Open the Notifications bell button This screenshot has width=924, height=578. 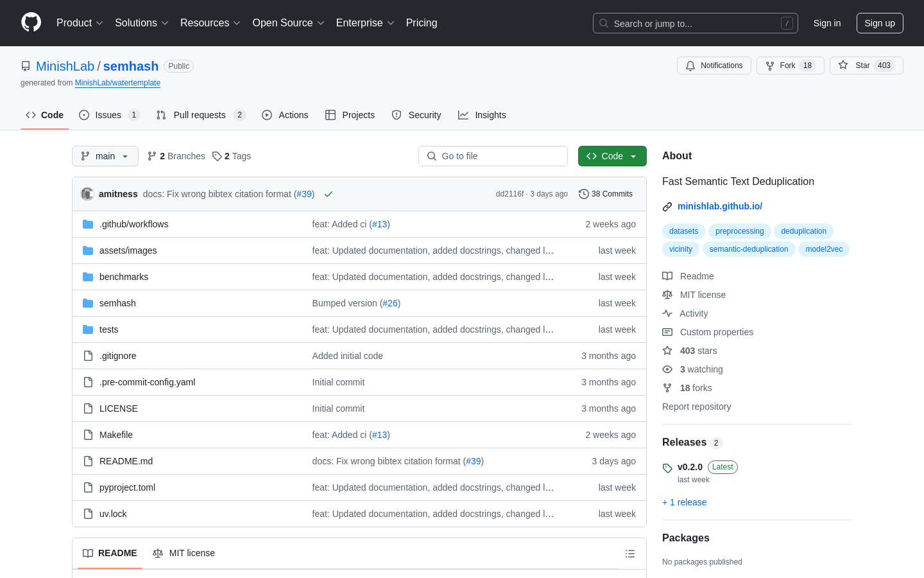point(714,66)
